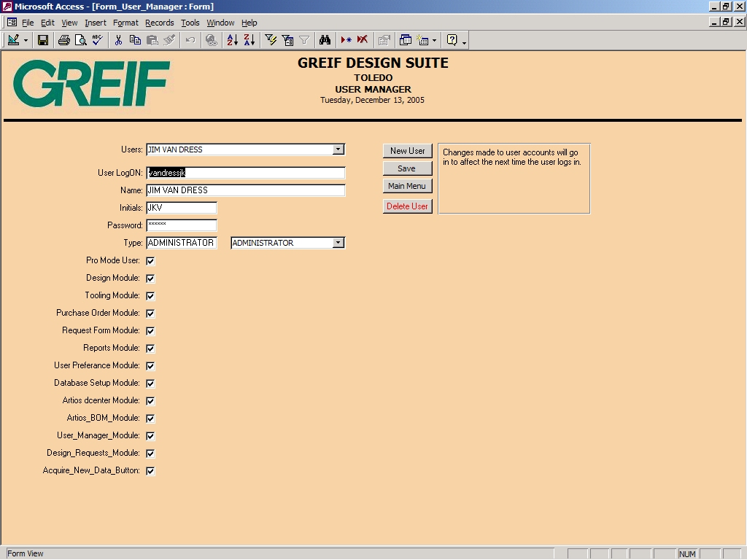Click the Type text box showing ADMINISTRATOR
The height and width of the screenshot is (560, 747).
(182, 243)
